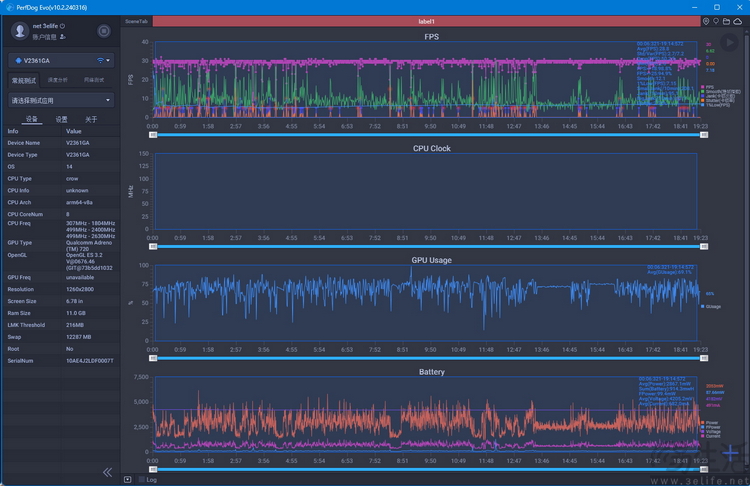Click the stop recording button
The image size is (750, 486).
104,31
